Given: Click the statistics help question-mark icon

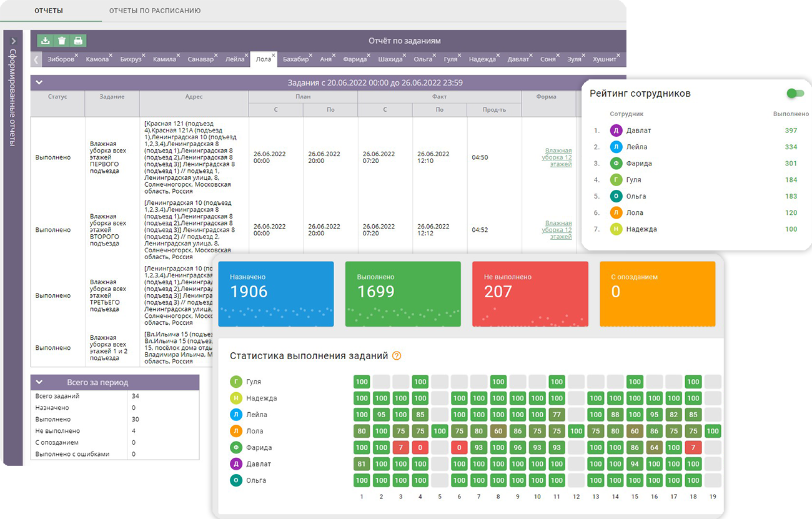Looking at the screenshot, I should coord(396,356).
